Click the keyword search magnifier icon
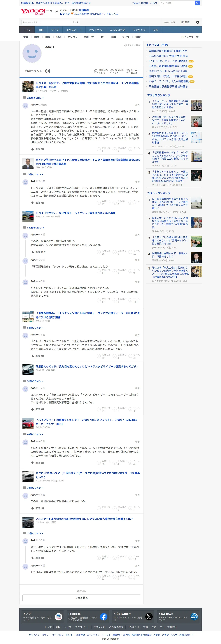The height and width of the screenshot is (644, 221). point(77,22)
